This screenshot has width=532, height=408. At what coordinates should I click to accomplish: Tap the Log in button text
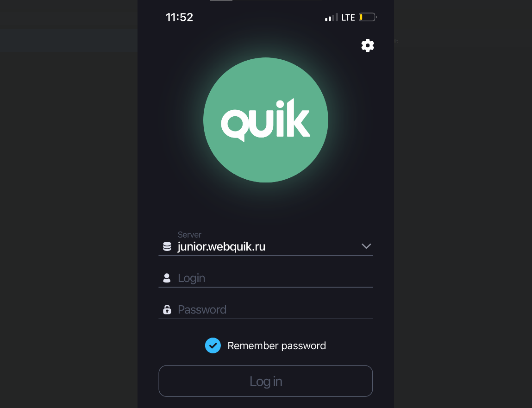(266, 381)
